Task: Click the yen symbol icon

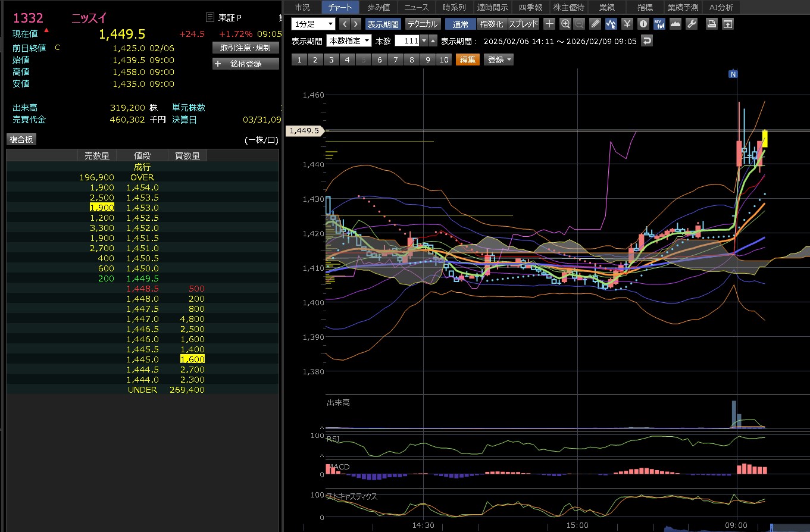Action: (x=627, y=24)
